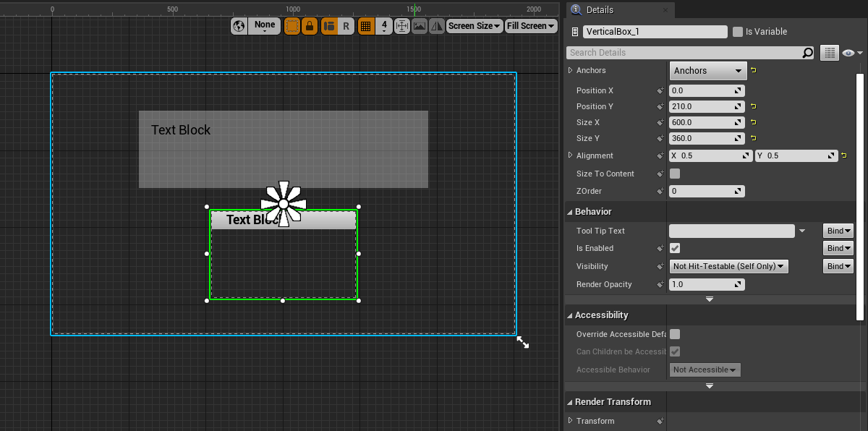Click Position X bind icon
The width and height of the screenshot is (868, 431).
(660, 91)
